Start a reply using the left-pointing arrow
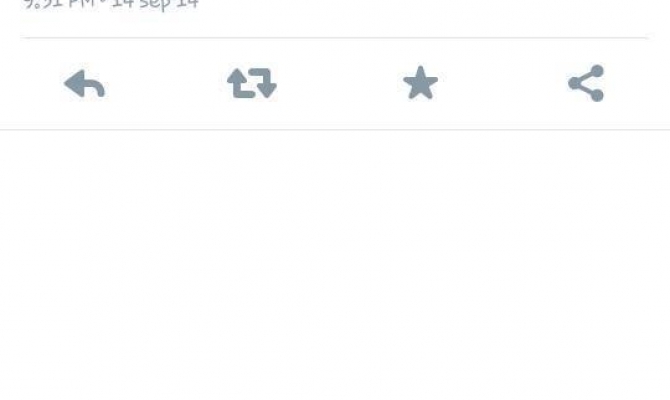 [84, 84]
